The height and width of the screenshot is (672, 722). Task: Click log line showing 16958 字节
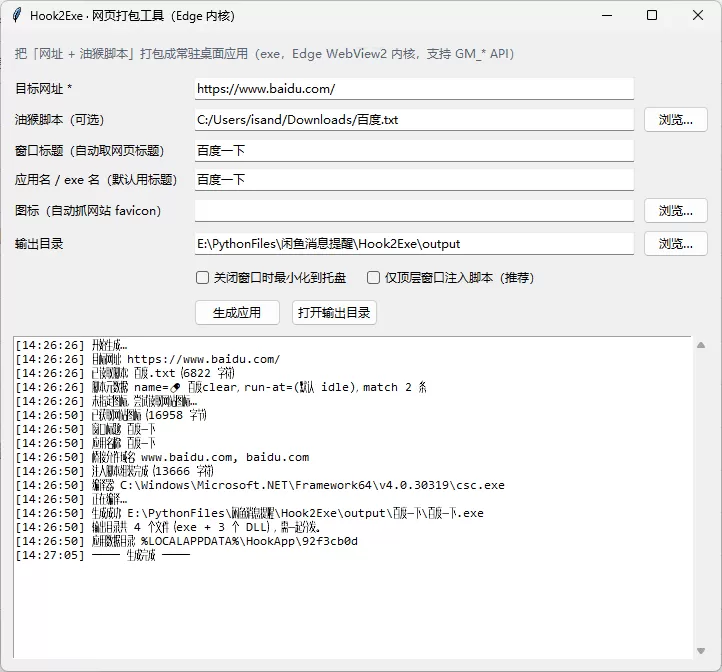111,415
